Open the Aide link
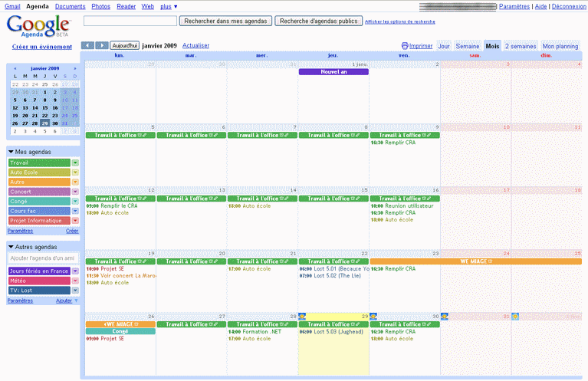The width and height of the screenshot is (588, 381). (x=540, y=6)
